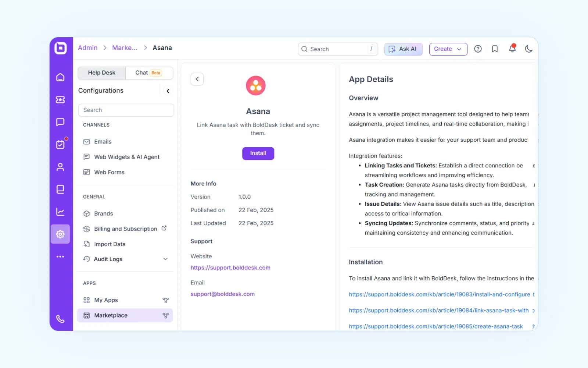Open the support.bolddesk.com website link
Screen dimensions: 588x368
[x=230, y=268]
